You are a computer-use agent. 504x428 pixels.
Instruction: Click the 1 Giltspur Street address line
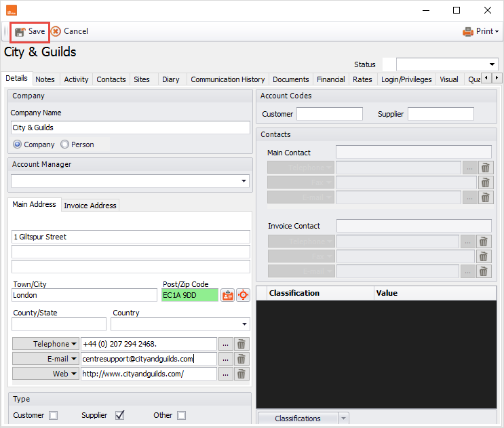[131, 237]
